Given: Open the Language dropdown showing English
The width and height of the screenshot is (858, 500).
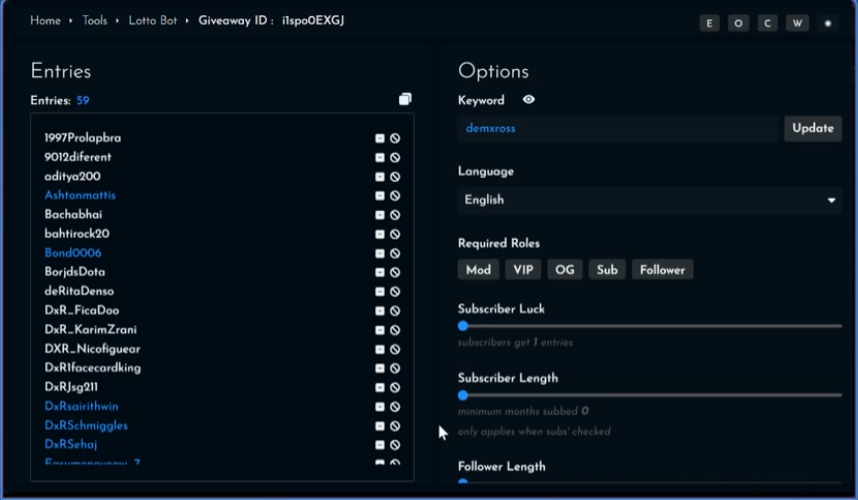Looking at the screenshot, I should pyautogui.click(x=650, y=200).
